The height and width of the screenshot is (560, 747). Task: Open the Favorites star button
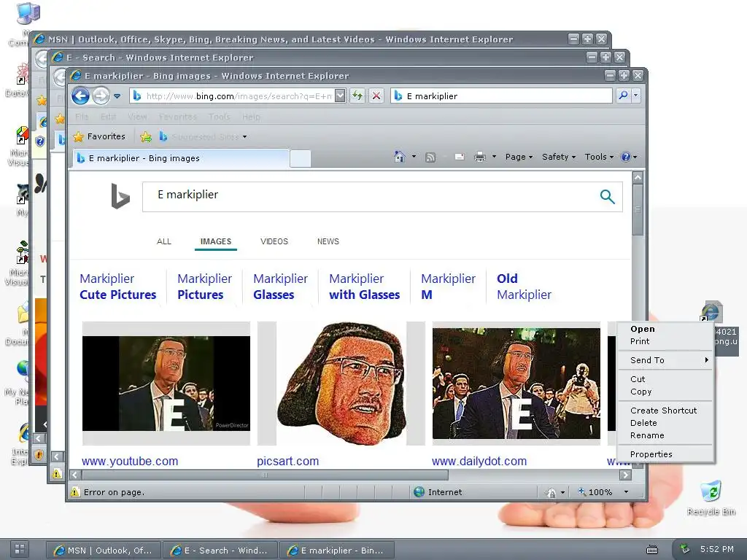tap(99, 136)
